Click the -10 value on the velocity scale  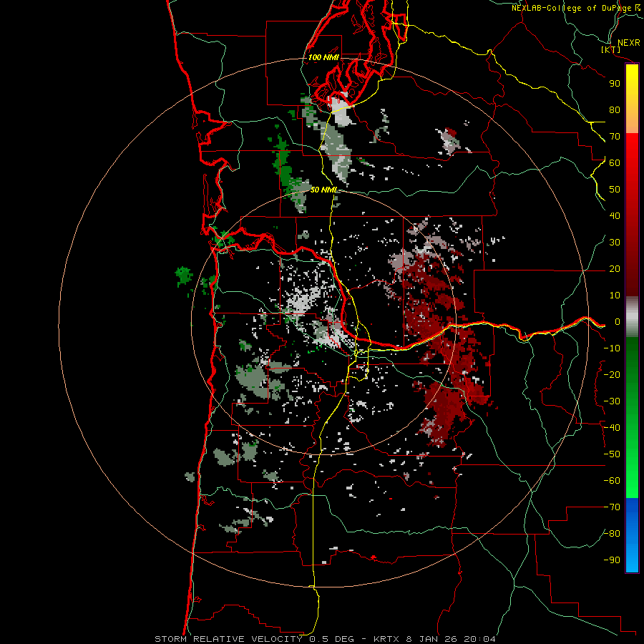612,348
